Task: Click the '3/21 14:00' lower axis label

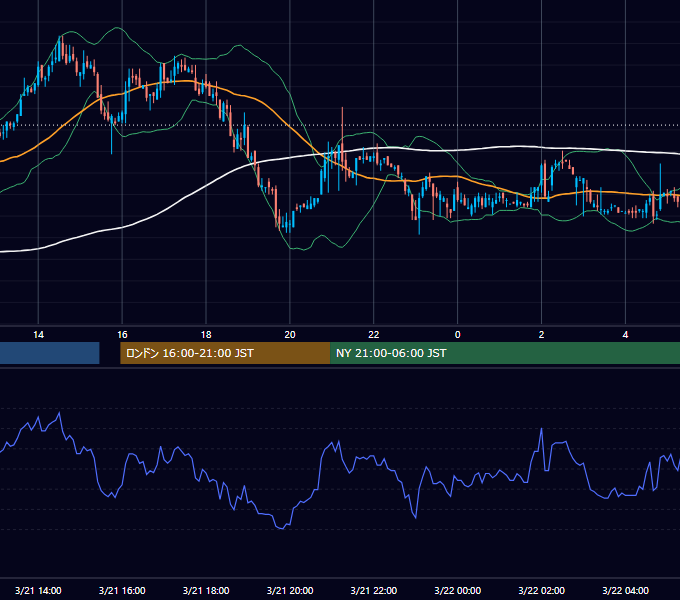Action: click(x=38, y=590)
